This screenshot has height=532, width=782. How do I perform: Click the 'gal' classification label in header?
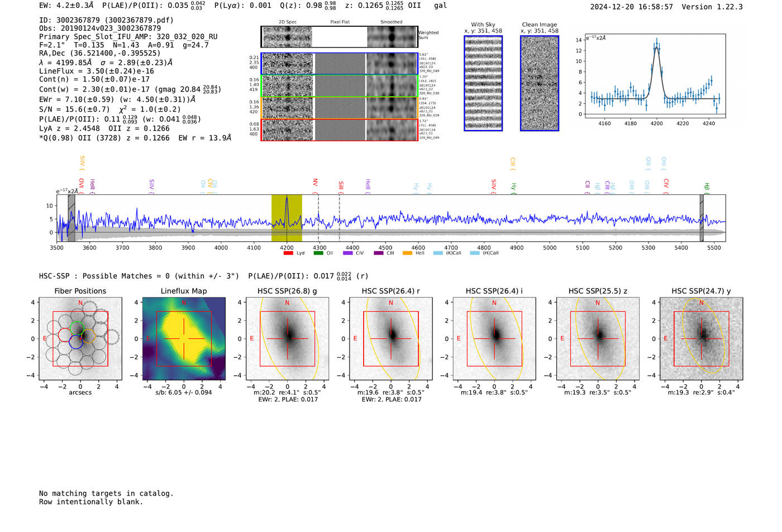pyautogui.click(x=441, y=6)
